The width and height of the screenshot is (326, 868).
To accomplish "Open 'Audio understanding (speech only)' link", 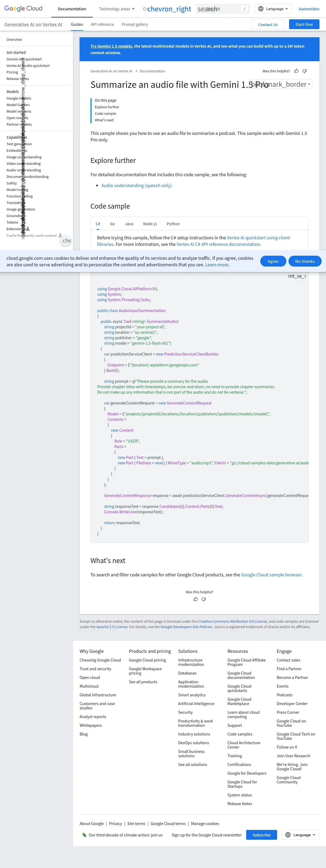I will (136, 185).
